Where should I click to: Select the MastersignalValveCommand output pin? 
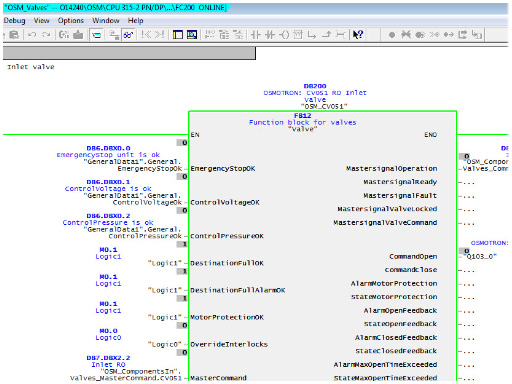pos(385,223)
